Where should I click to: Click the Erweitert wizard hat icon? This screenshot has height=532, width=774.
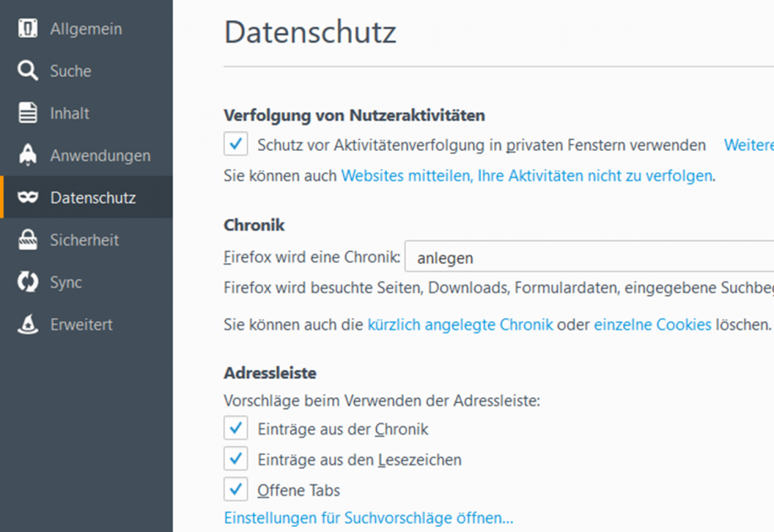pos(28,325)
